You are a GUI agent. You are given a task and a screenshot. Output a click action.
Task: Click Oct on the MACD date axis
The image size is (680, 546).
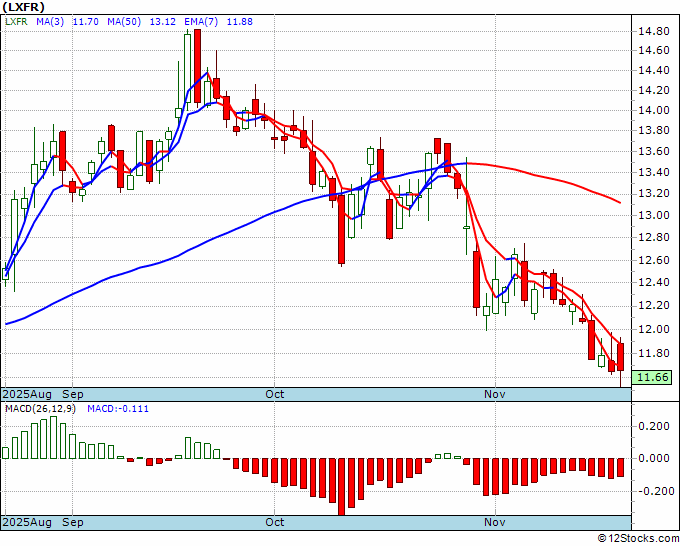(275, 522)
